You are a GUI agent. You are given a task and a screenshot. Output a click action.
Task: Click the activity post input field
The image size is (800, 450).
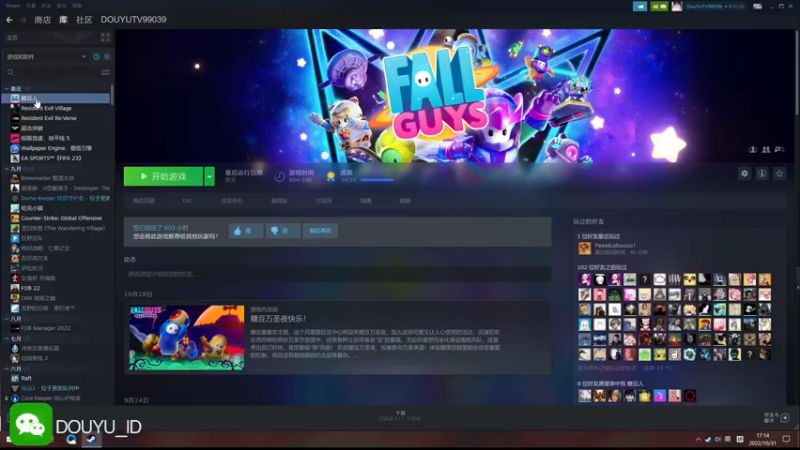pos(338,274)
